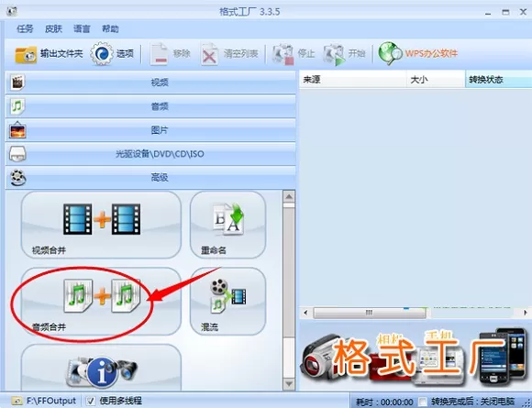Click the optical drive device icon
The height and width of the screenshot is (408, 532).
[17, 154]
